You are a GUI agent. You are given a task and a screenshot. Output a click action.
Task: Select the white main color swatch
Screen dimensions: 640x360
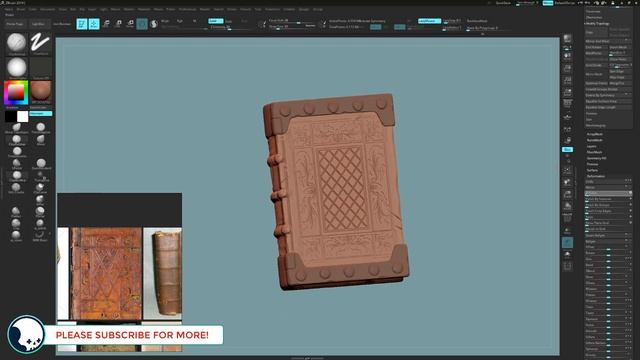23,117
